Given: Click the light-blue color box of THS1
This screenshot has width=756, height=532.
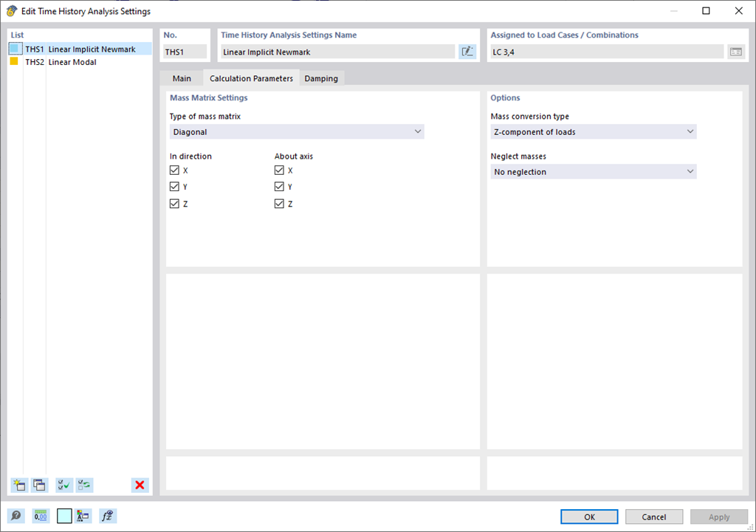Looking at the screenshot, I should point(15,49).
